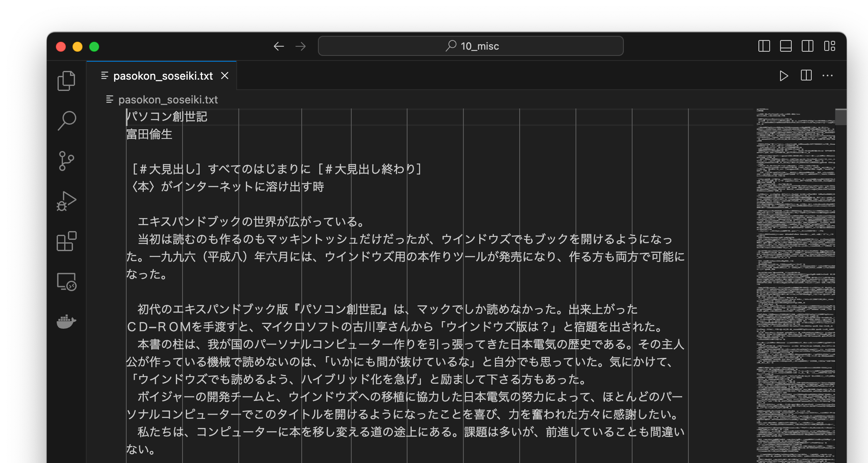Screen dimensions: 868x463
Task: Open the More Actions ellipsis menu
Action: click(828, 75)
